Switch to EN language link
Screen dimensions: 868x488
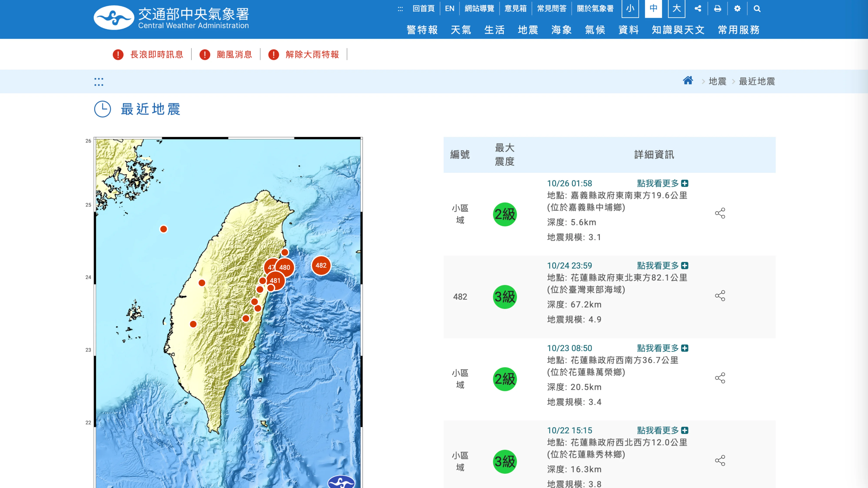pyautogui.click(x=449, y=9)
